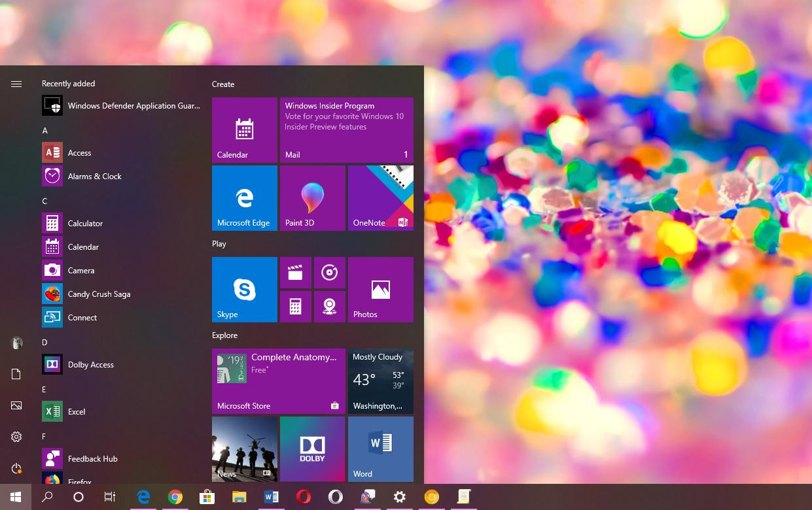Screen dimensions: 812x510
Task: Open the News tile with soldiers photo
Action: (x=245, y=449)
